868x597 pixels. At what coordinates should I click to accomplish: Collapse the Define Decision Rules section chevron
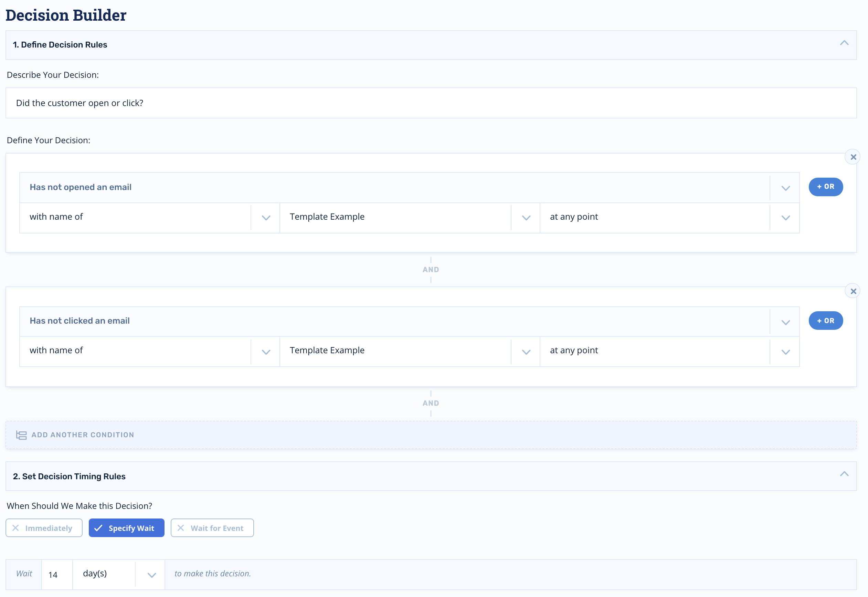click(x=844, y=43)
